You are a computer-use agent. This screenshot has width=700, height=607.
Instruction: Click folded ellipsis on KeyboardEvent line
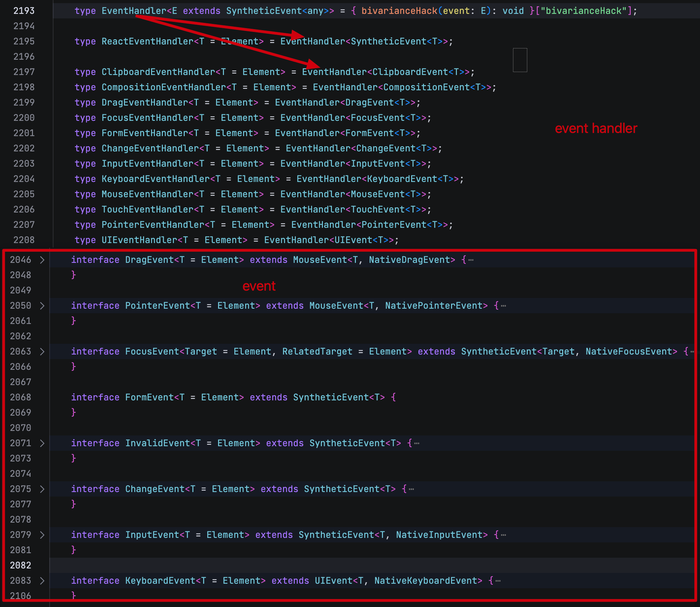(498, 581)
